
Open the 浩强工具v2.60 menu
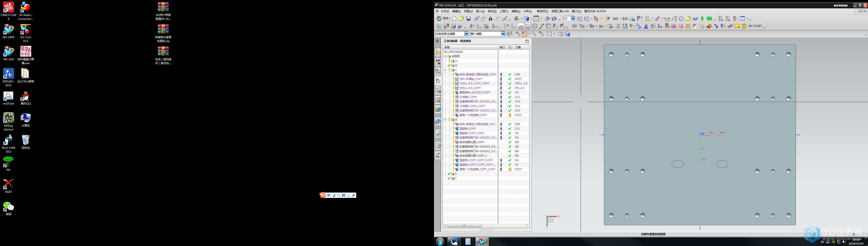tap(560, 11)
